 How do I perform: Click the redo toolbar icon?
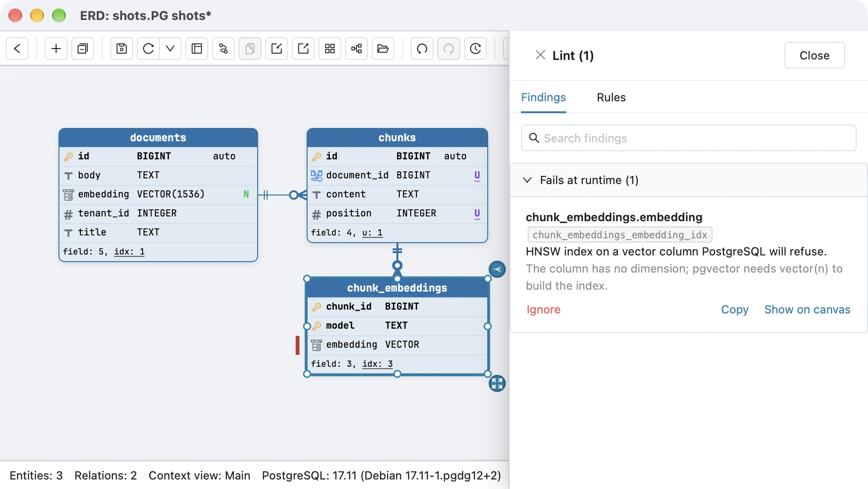pos(449,49)
